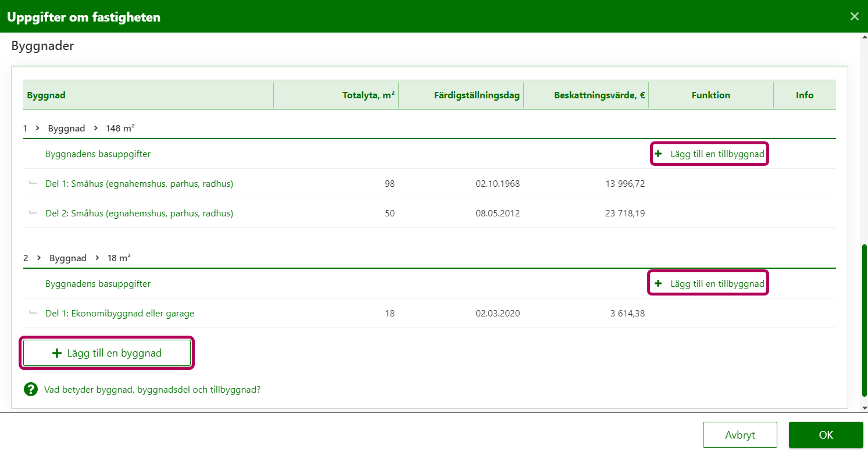Click the green question mark help icon
The height and width of the screenshot is (452, 868).
point(31,390)
